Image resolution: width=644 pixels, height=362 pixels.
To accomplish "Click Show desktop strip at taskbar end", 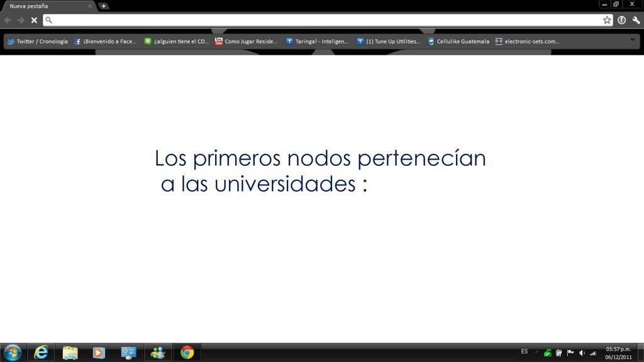I will click(x=641, y=353).
